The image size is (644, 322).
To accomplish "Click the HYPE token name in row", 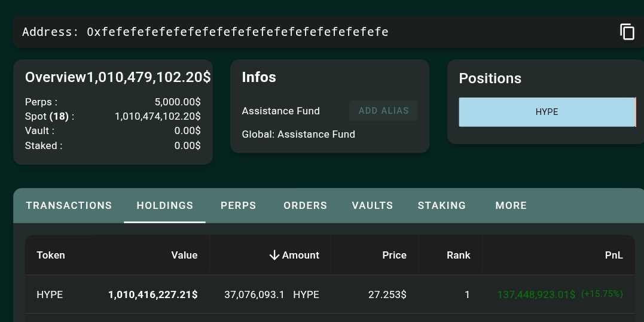I will tap(50, 295).
